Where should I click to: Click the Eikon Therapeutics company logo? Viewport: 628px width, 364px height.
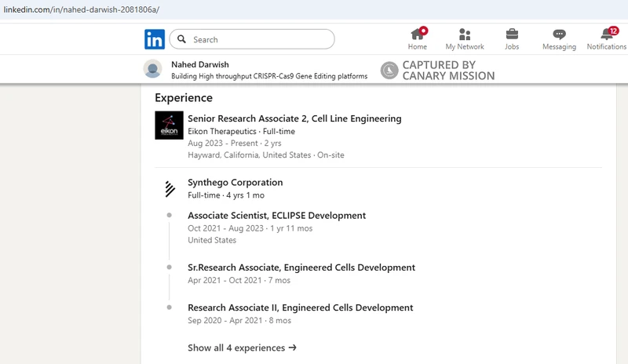169,126
